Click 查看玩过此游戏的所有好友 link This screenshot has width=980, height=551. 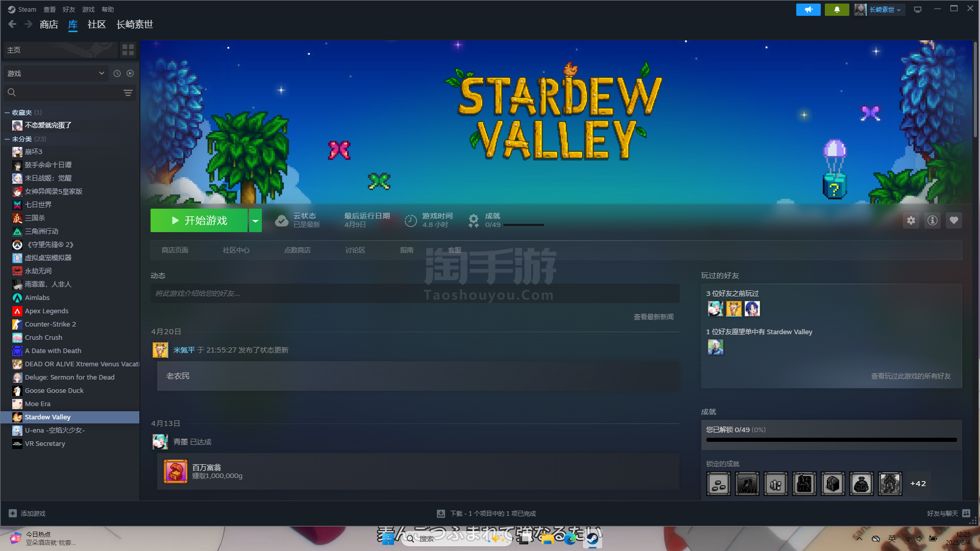(x=911, y=376)
